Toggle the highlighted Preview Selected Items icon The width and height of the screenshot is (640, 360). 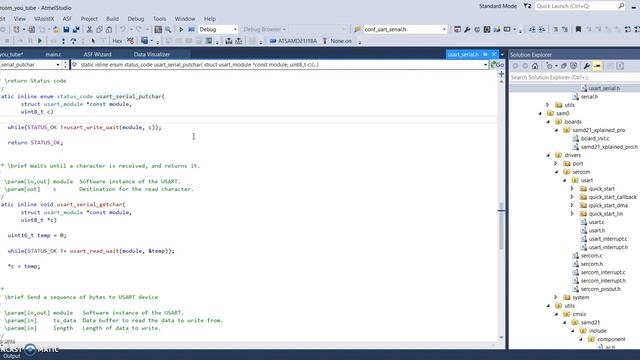pos(597,66)
